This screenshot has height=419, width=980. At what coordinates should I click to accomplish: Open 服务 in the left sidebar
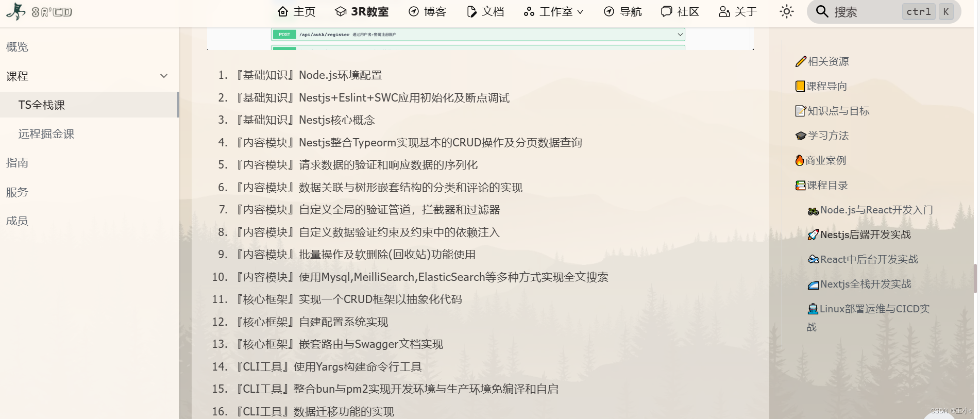point(17,192)
